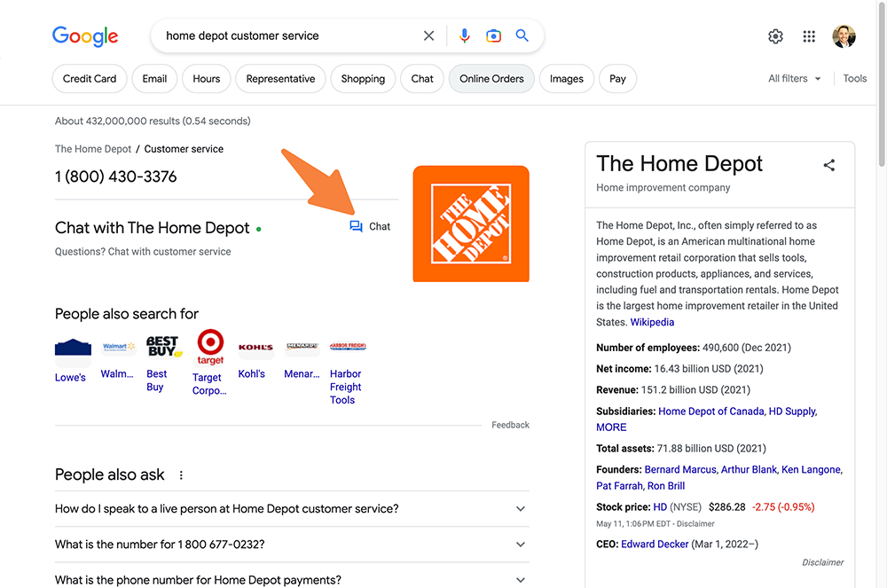Expand 'How do I speak to a live person' question

tap(292, 509)
